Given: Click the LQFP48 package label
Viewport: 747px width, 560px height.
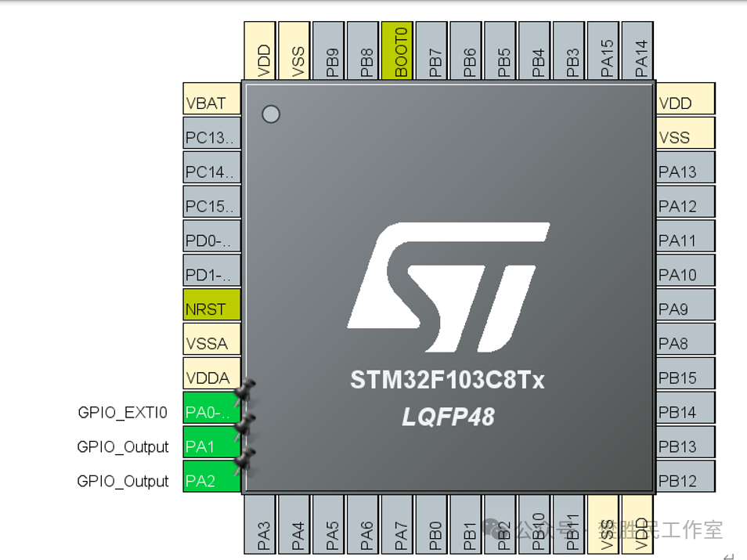Looking at the screenshot, I should click(x=449, y=417).
